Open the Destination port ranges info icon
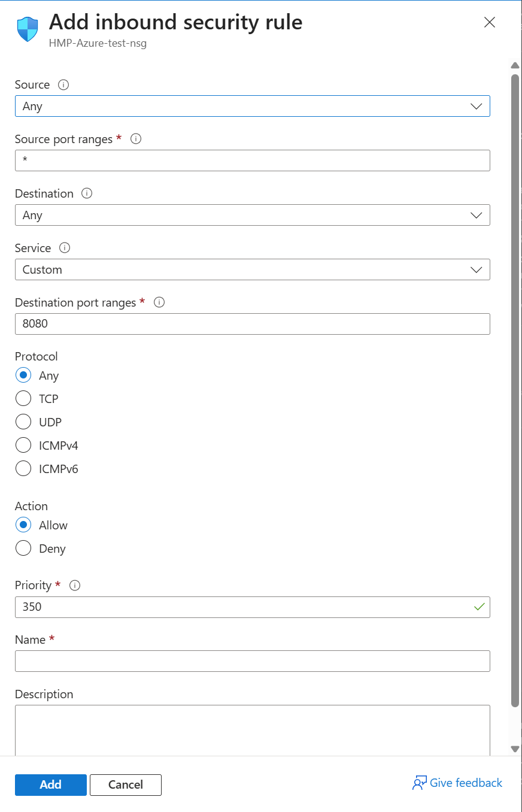The height and width of the screenshot is (812, 522). pos(159,302)
